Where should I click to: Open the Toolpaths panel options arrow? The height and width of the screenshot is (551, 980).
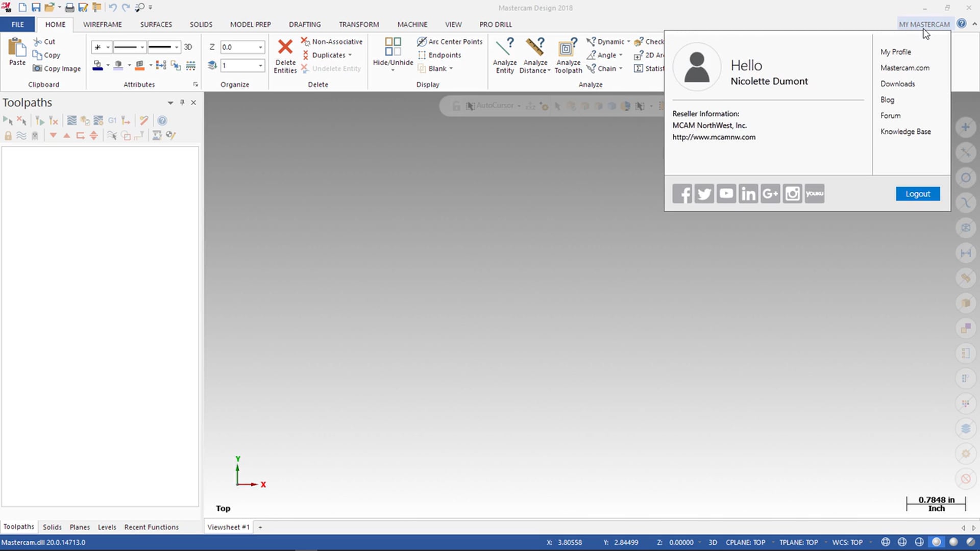170,103
